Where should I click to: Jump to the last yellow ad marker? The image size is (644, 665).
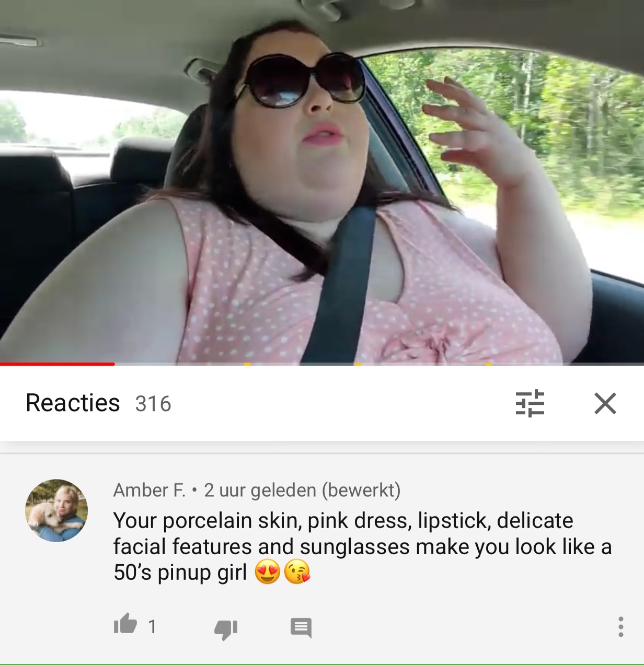click(x=488, y=364)
